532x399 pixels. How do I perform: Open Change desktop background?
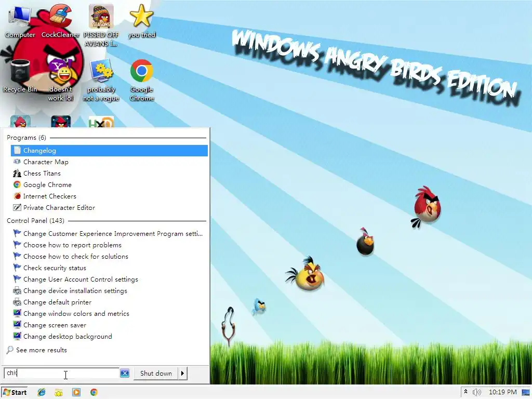(x=109, y=336)
